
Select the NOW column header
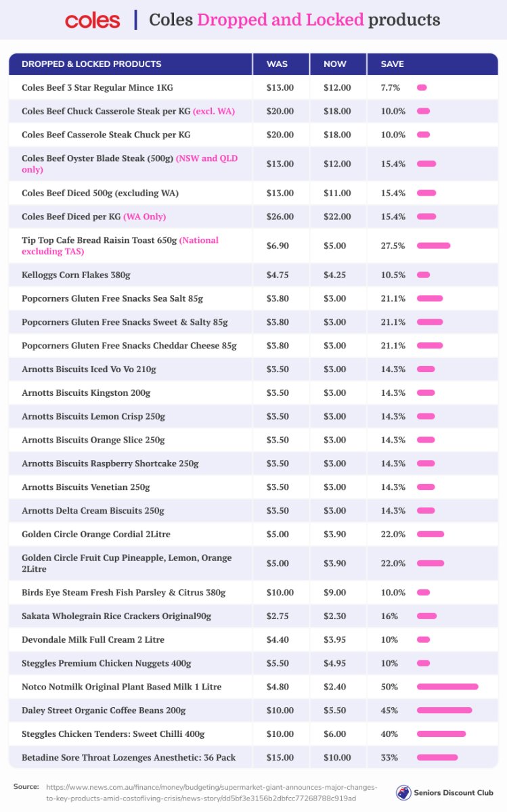click(x=335, y=64)
